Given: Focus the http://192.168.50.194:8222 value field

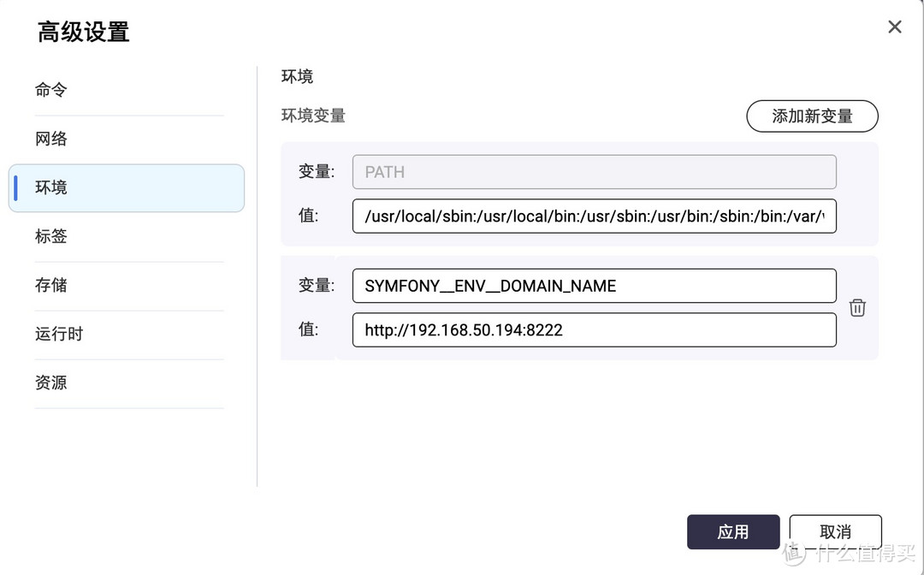Looking at the screenshot, I should click(x=594, y=329).
